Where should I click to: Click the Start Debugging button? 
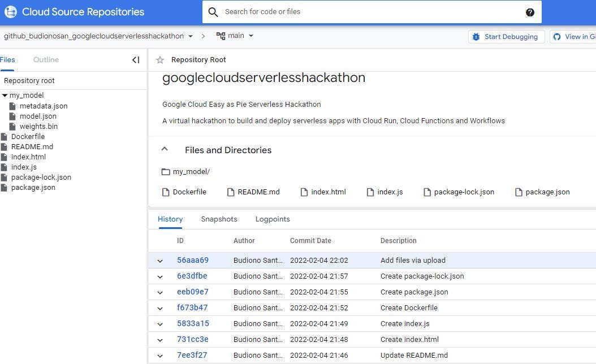click(x=507, y=37)
